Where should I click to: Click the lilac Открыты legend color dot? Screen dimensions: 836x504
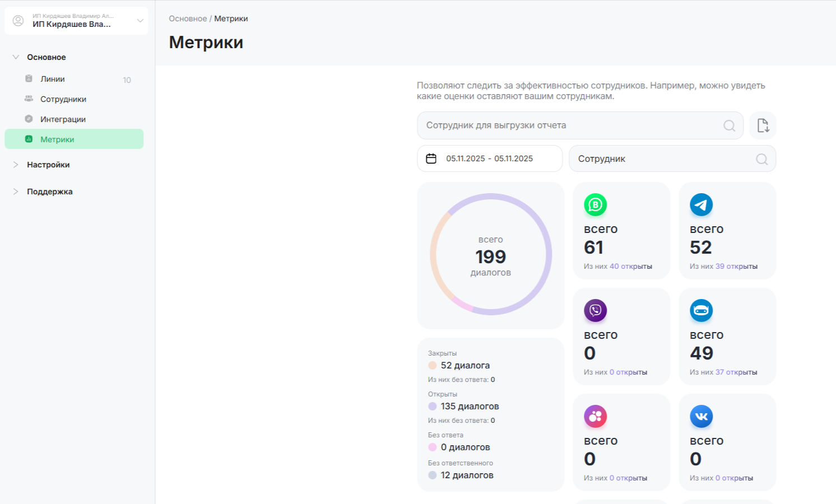[433, 406]
